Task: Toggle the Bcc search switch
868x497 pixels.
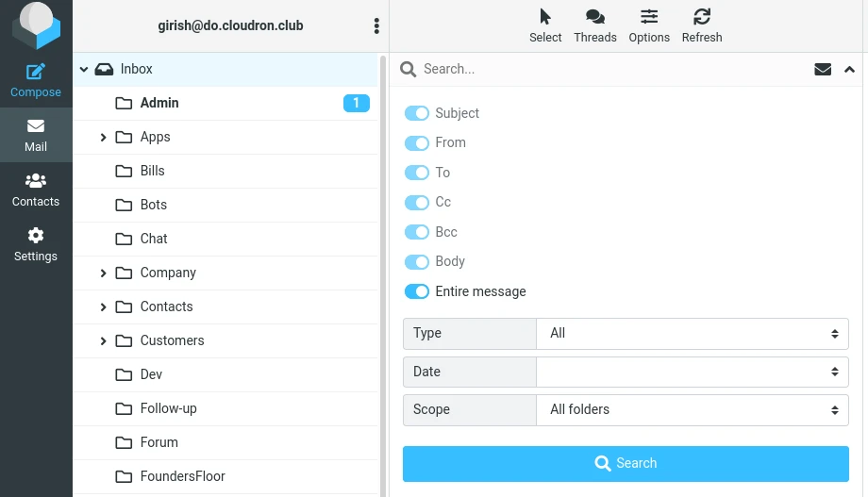Action: [416, 232]
